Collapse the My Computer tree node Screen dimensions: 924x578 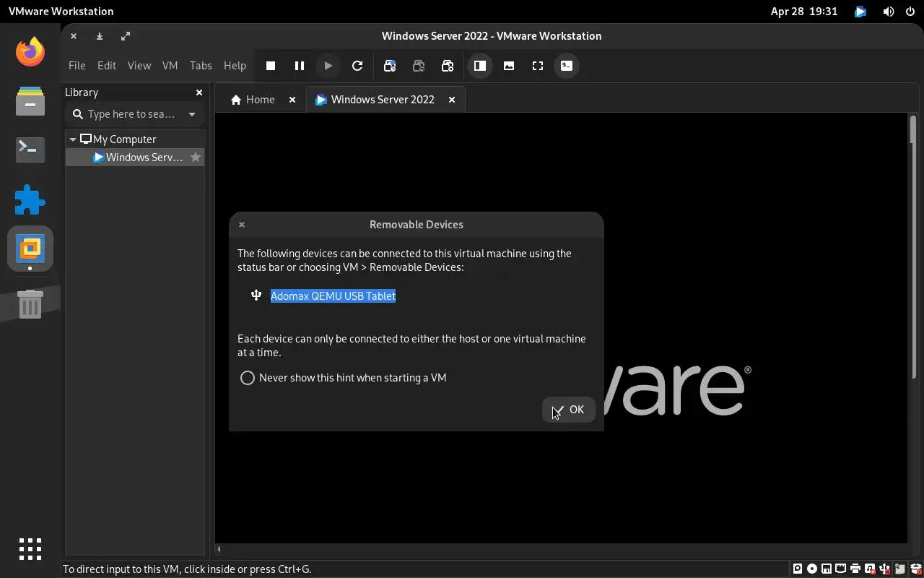[x=73, y=139]
